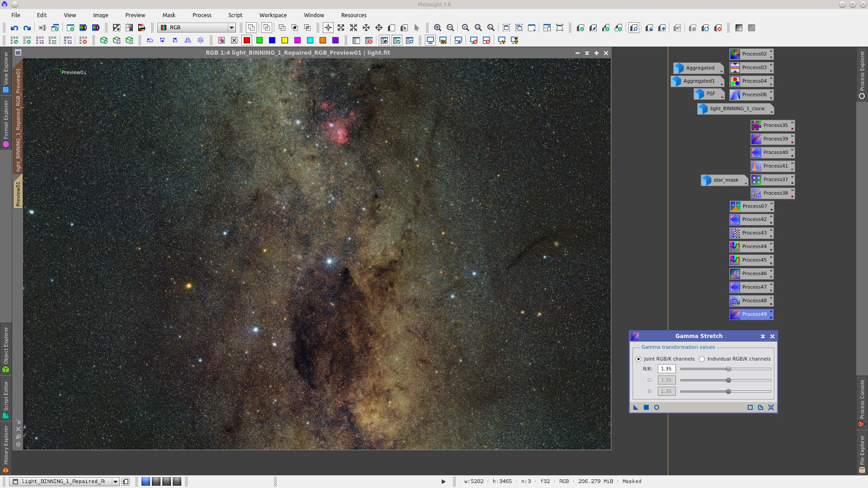The image size is (868, 488).
Task: Open the light_BINNING_1_clone image icon
Action: tap(735, 108)
